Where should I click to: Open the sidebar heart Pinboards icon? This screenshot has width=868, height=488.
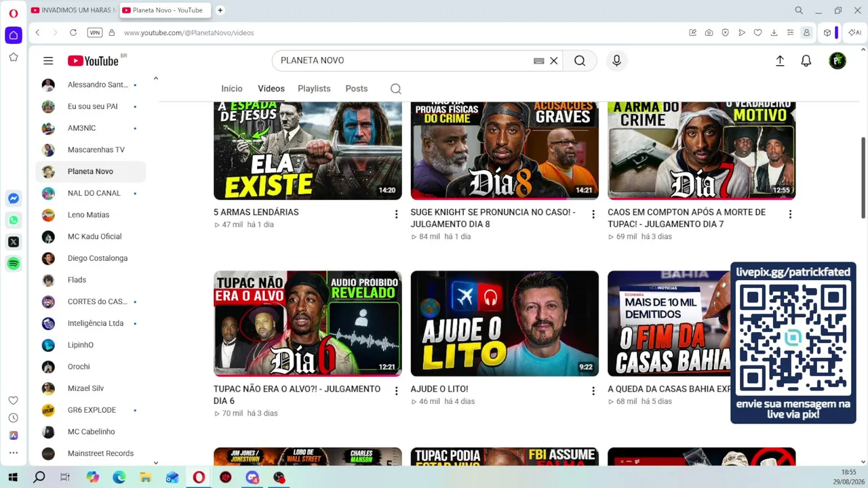click(x=14, y=401)
